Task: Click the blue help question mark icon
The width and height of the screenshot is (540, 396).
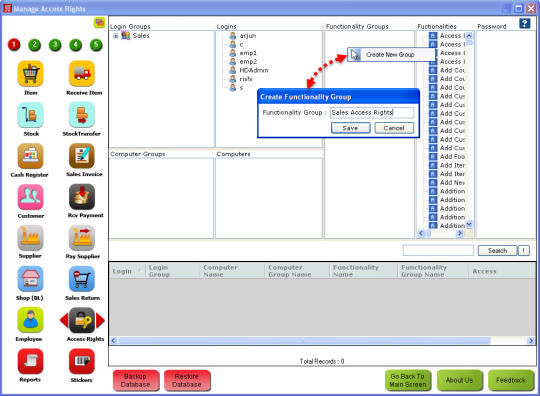Action: pos(525,23)
